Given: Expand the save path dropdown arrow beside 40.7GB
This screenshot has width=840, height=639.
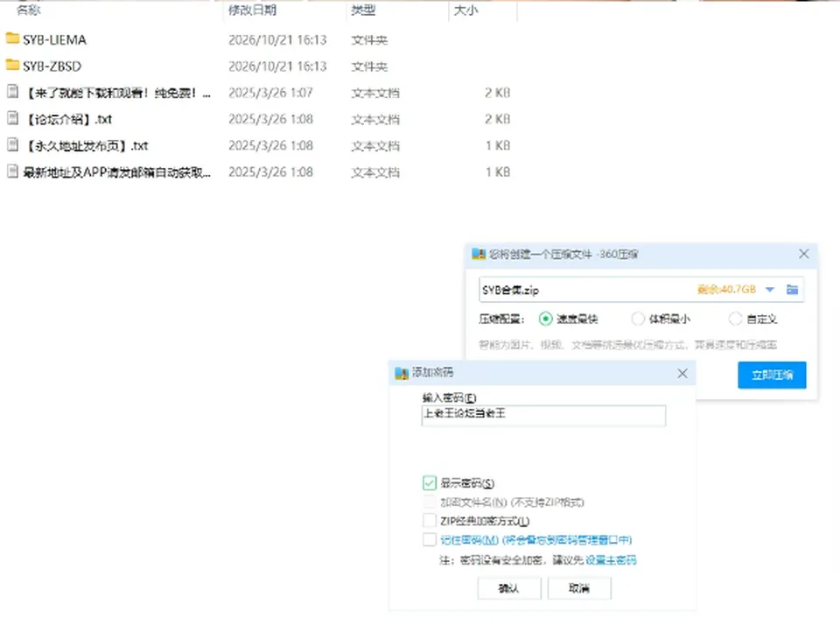Looking at the screenshot, I should 770,290.
